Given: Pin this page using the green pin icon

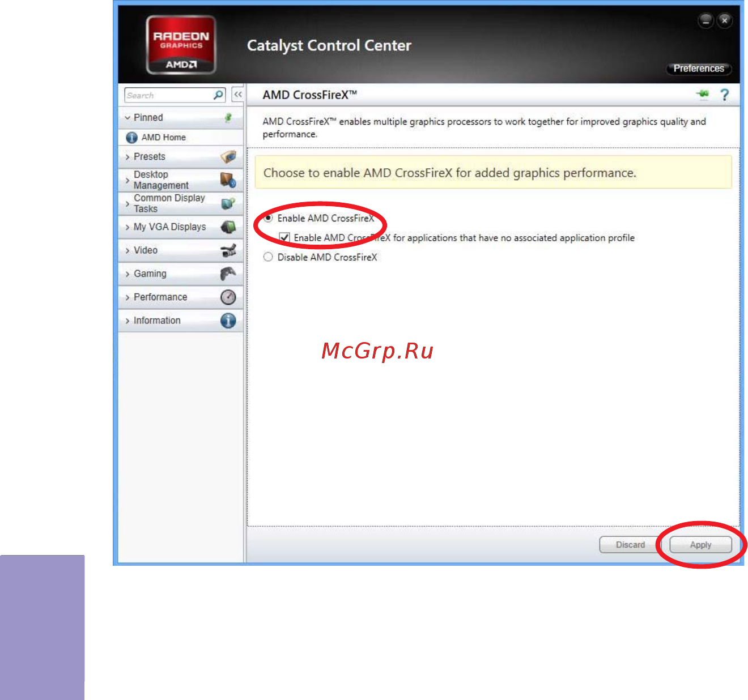Looking at the screenshot, I should 703,94.
